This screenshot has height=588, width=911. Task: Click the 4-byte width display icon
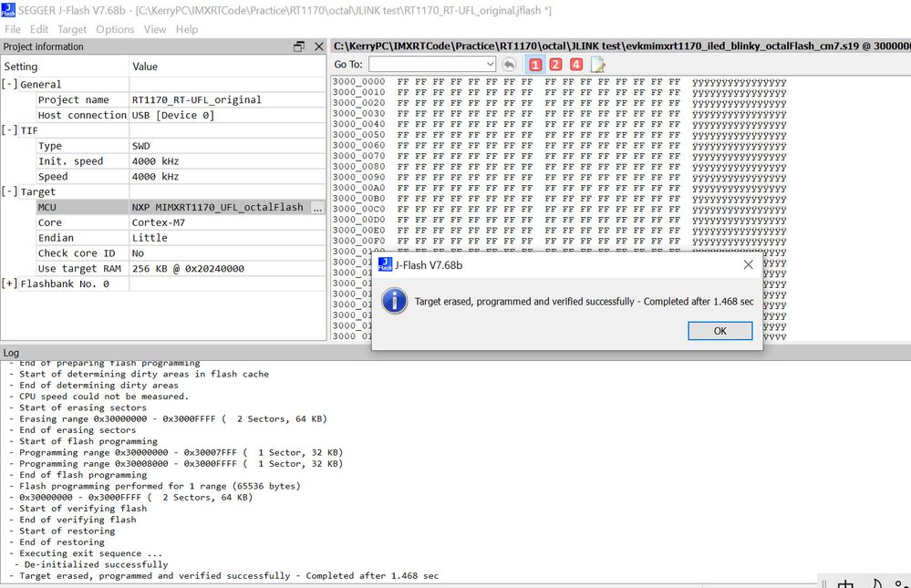click(575, 65)
